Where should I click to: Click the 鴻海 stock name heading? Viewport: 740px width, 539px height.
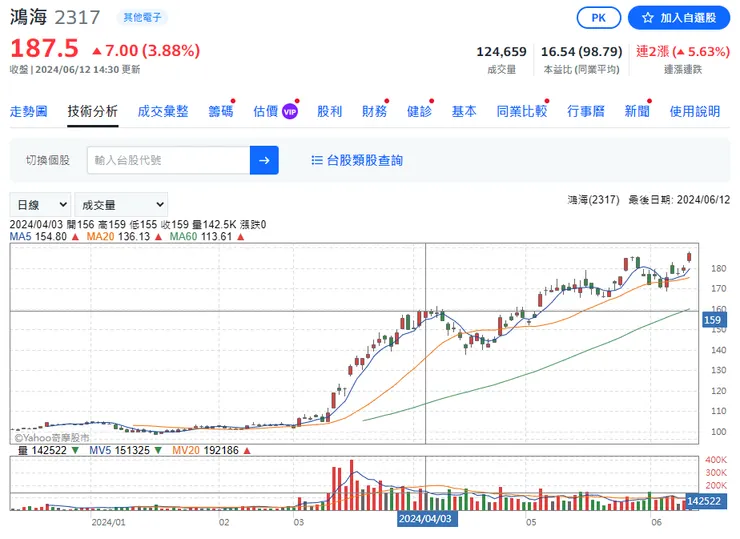(x=28, y=17)
